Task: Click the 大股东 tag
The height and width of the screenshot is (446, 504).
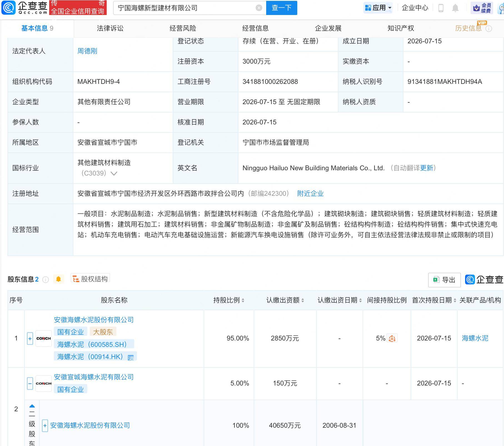Action: 103,332
